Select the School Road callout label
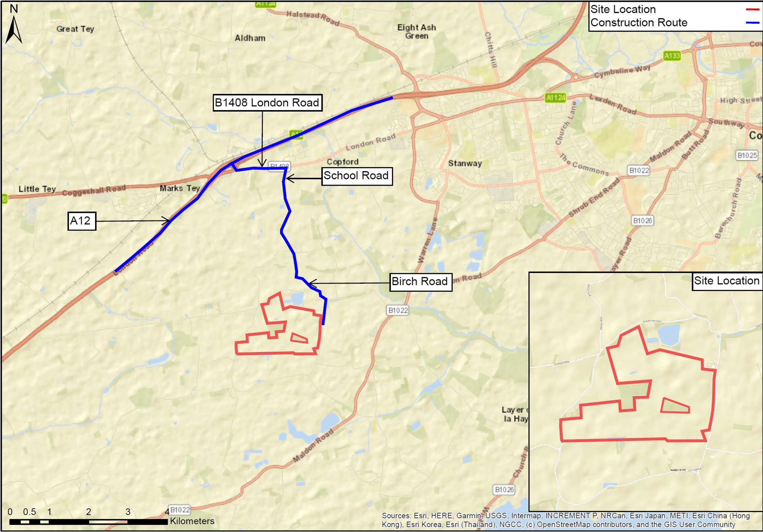The image size is (763, 532). [x=357, y=176]
